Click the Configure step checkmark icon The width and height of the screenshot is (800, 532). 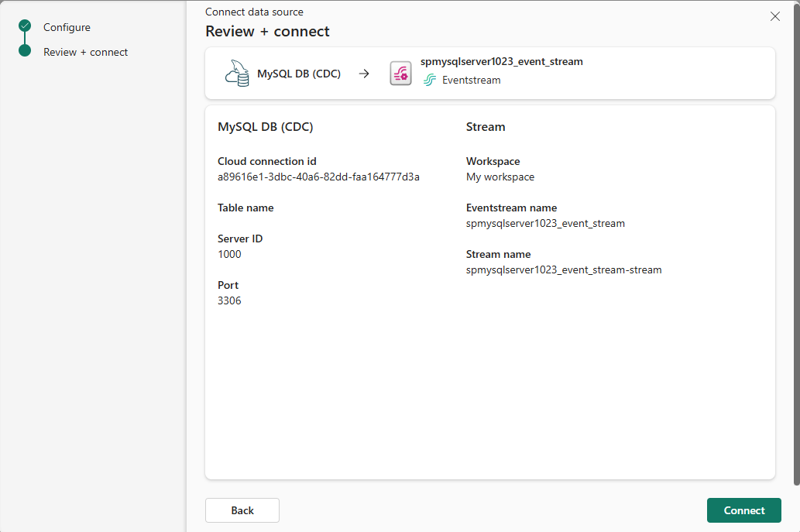(x=25, y=27)
